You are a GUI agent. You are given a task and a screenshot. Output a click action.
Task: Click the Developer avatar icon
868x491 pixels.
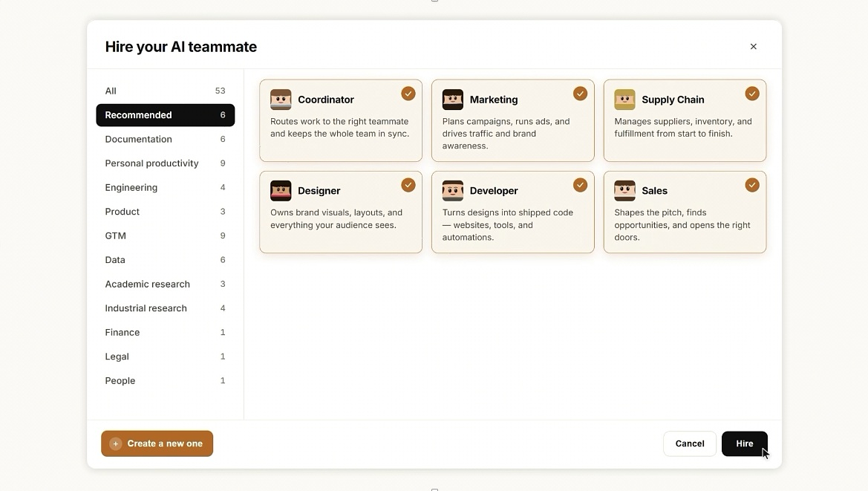pos(453,190)
